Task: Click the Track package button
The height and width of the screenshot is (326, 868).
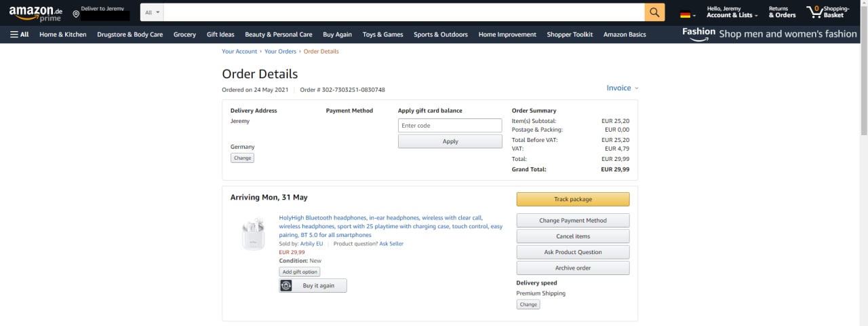Action: 572,199
